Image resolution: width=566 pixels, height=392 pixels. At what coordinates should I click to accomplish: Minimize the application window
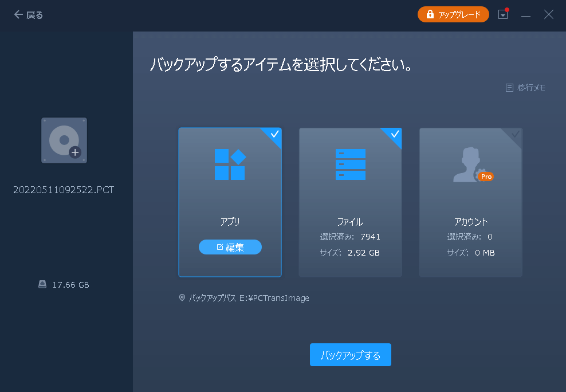[x=526, y=15]
